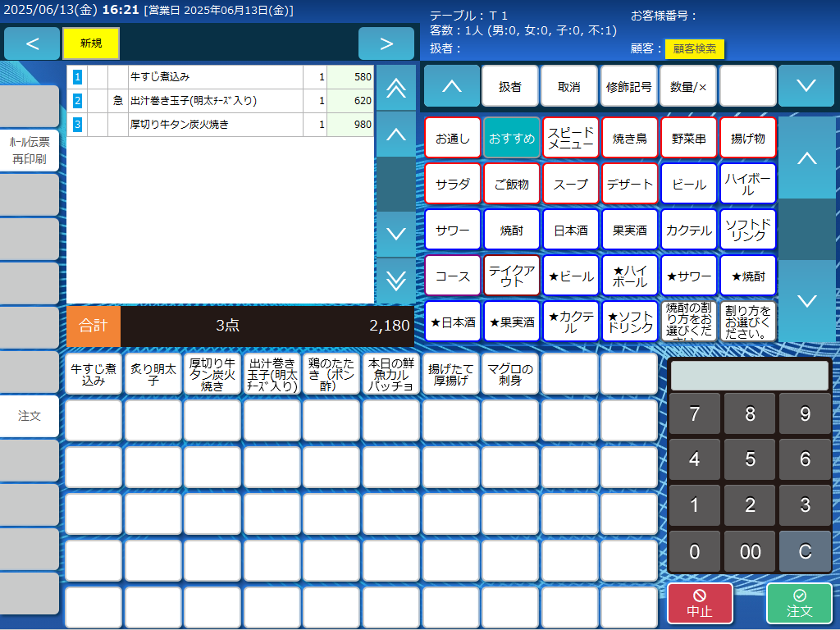
Task: Collapse function row with up chevron by 扱者
Action: click(452, 85)
